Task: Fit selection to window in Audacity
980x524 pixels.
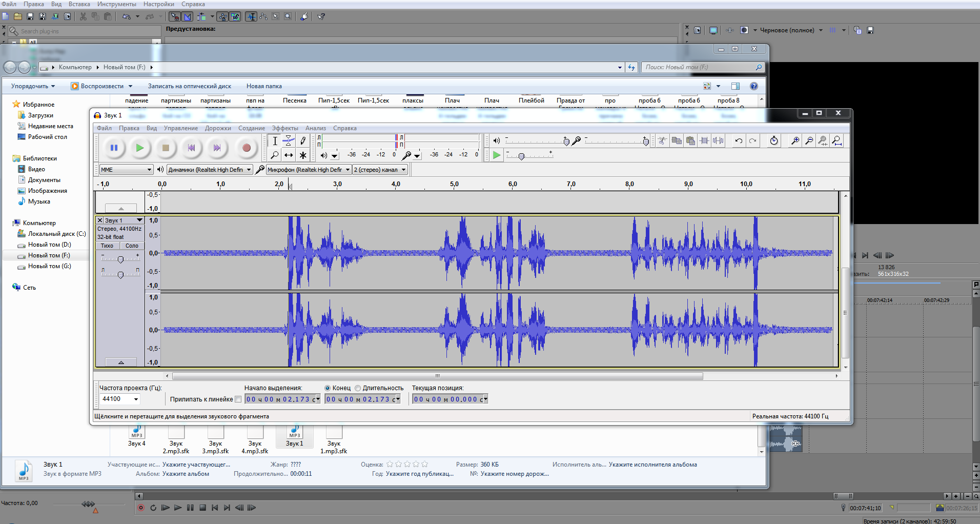Action: pyautogui.click(x=823, y=140)
